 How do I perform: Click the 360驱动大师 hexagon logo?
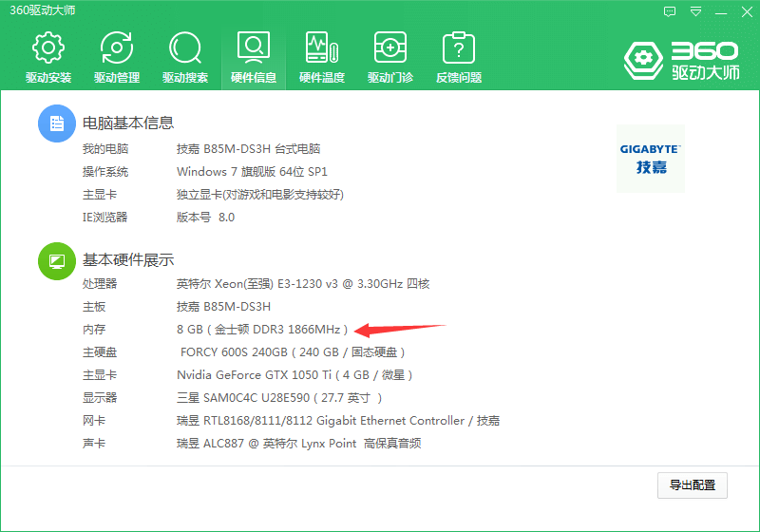(x=643, y=60)
